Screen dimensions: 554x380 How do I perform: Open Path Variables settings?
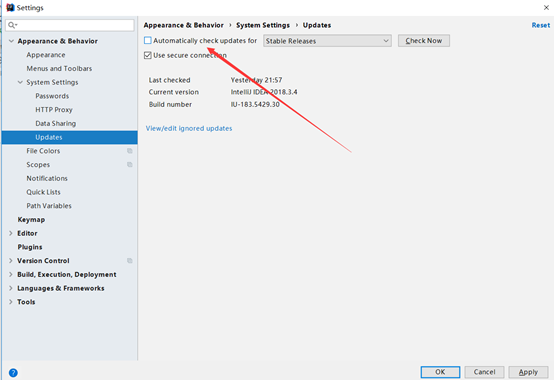[x=49, y=206]
